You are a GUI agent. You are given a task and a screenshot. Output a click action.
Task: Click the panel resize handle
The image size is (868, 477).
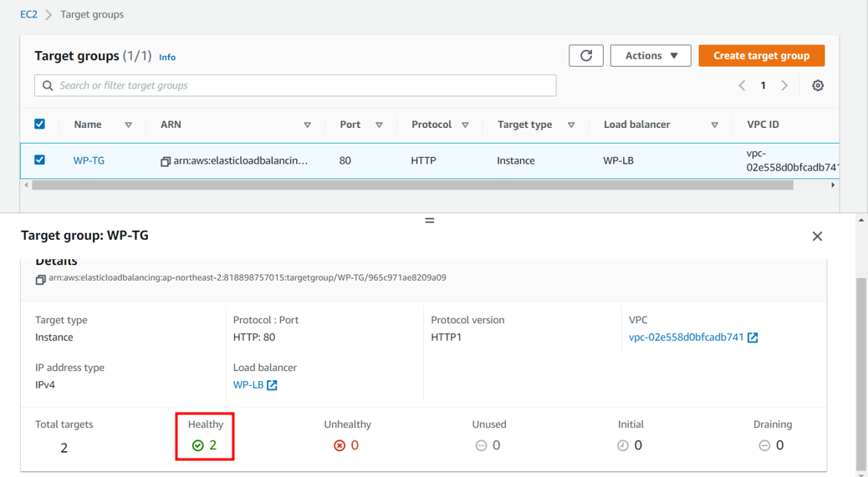pos(430,221)
